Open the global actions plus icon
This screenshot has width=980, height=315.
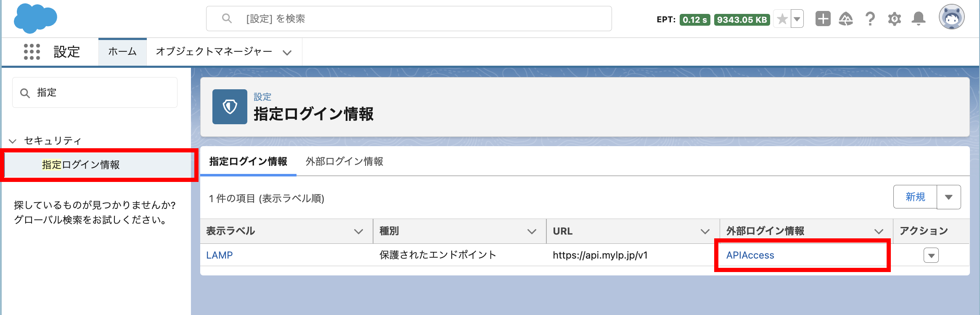pyautogui.click(x=823, y=19)
